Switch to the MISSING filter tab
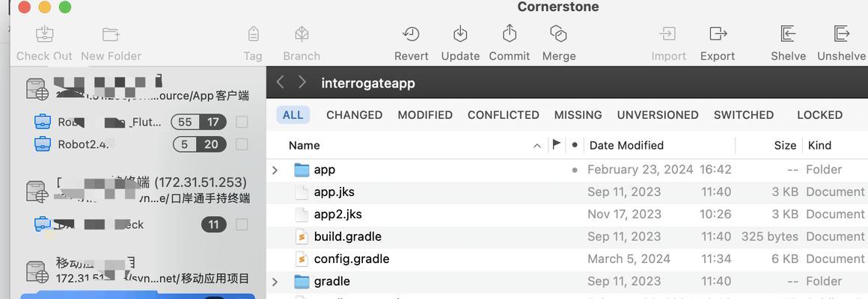Viewport: 868px width, 299px height. click(578, 115)
